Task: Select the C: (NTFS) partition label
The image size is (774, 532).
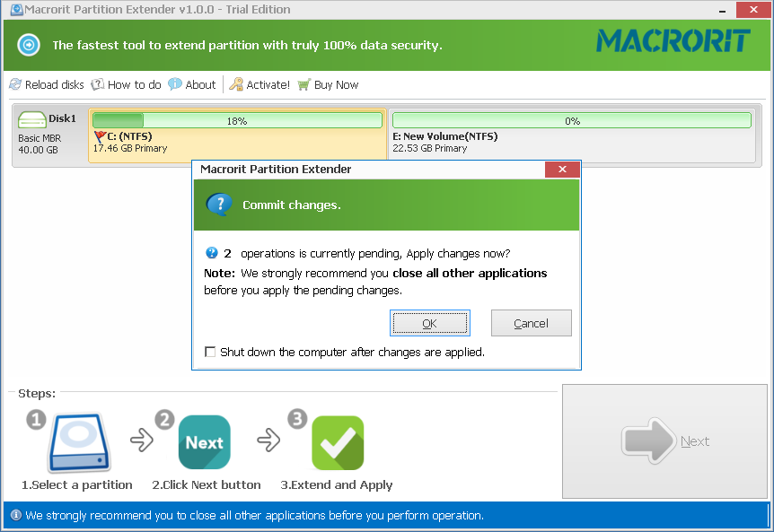Action: (x=129, y=136)
